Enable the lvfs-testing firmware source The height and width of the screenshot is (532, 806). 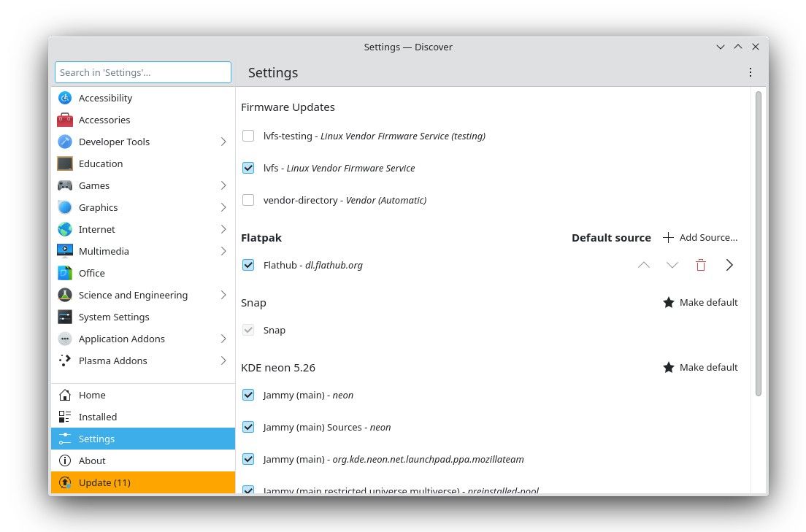[x=248, y=136]
